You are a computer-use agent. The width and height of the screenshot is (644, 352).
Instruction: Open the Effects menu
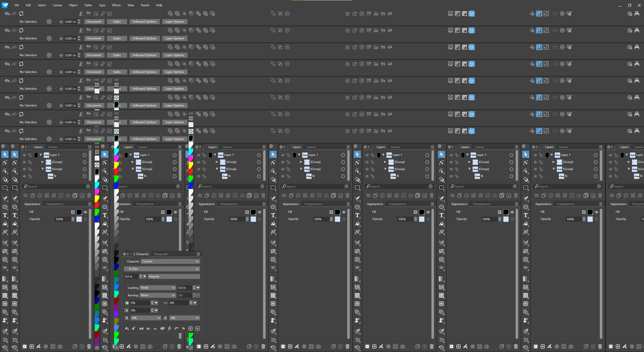tap(116, 5)
